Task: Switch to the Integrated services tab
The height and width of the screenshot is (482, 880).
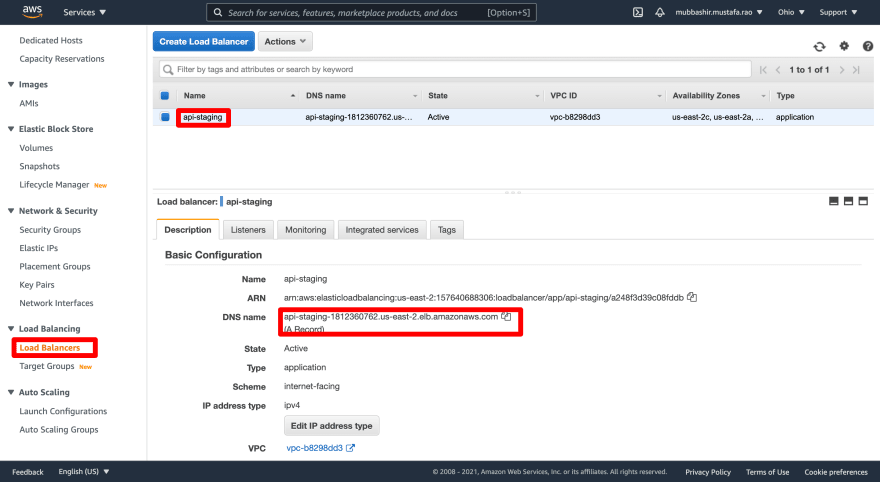Action: 382,229
